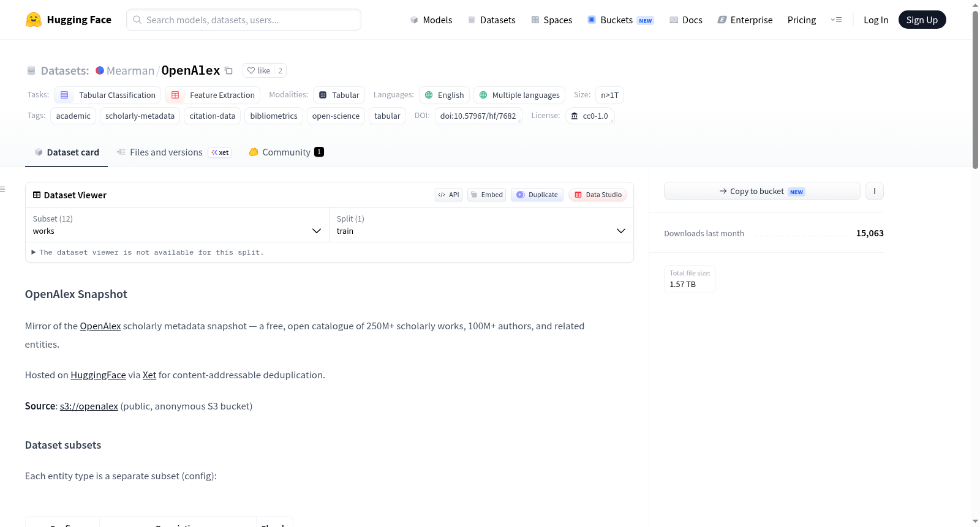Screen dimensions: 980x527
Task: Follow the Xet link
Action: pos(149,375)
